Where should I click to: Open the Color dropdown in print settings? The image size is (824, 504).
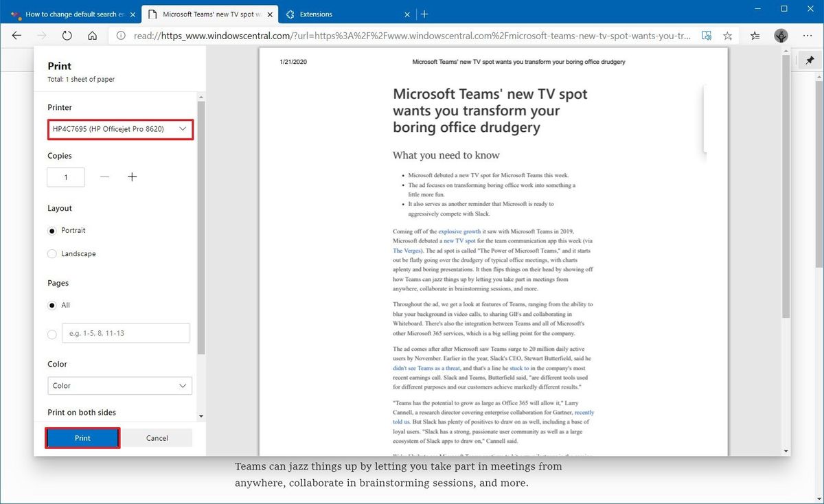(x=119, y=385)
